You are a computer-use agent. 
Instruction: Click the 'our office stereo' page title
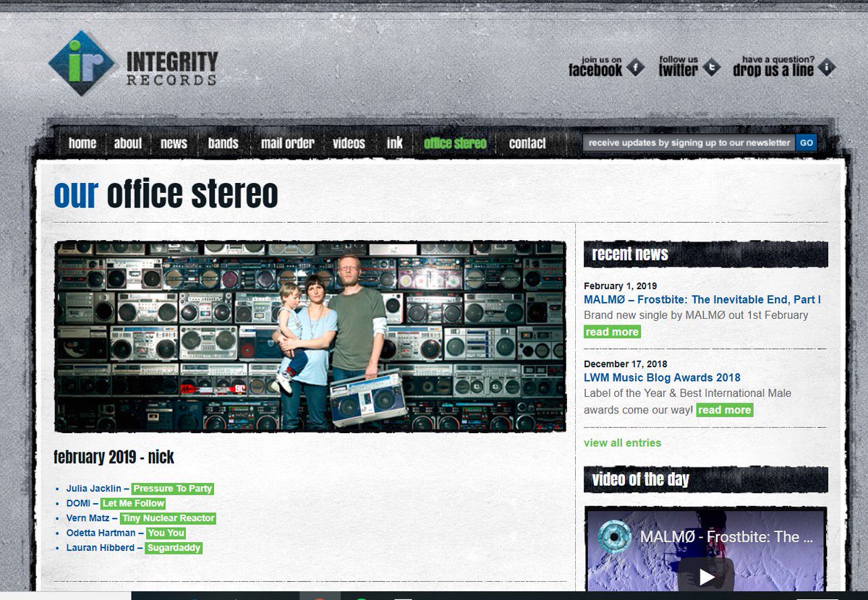pyautogui.click(x=166, y=194)
